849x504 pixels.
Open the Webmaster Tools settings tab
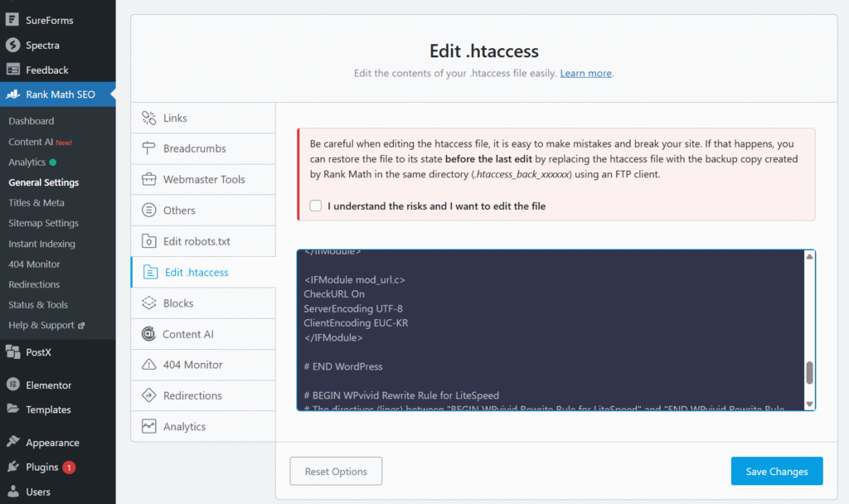click(x=203, y=179)
